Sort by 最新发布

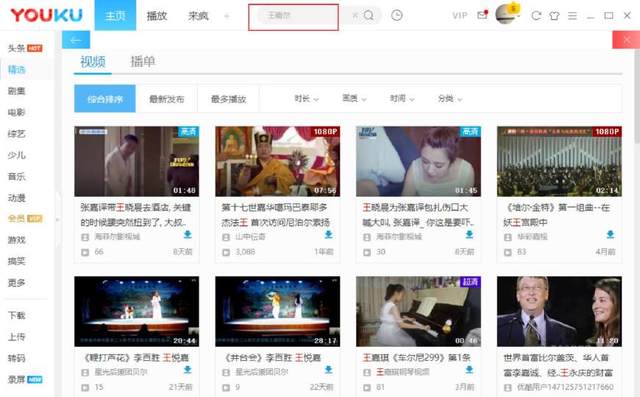[x=167, y=99]
